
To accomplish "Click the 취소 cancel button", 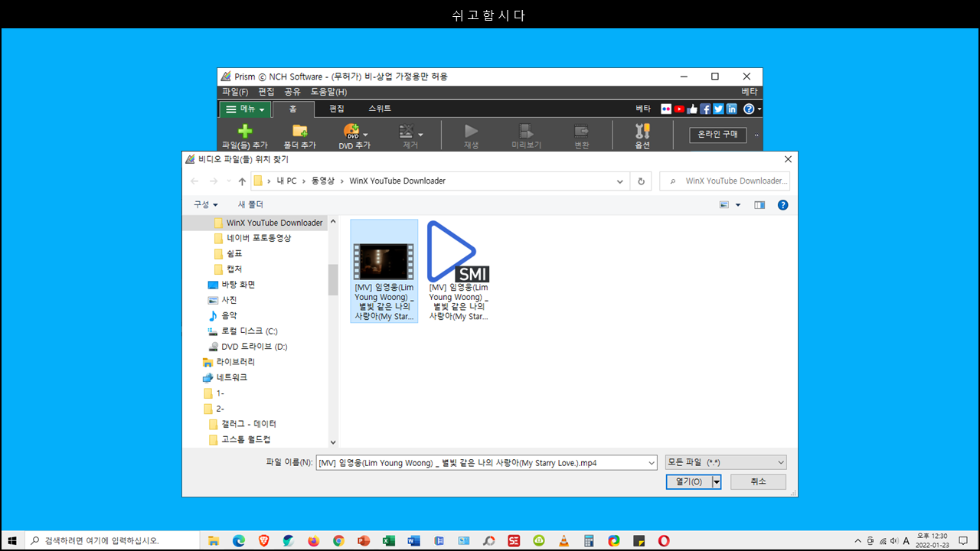I will (758, 481).
